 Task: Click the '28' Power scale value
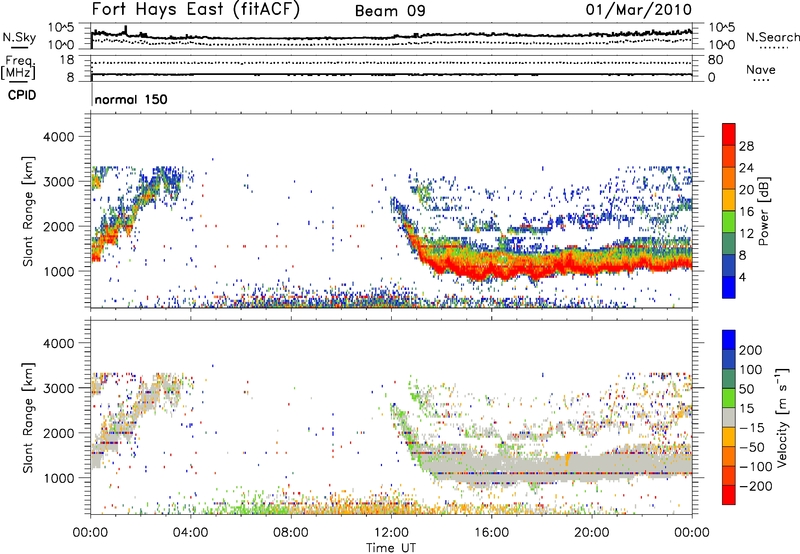click(x=746, y=146)
